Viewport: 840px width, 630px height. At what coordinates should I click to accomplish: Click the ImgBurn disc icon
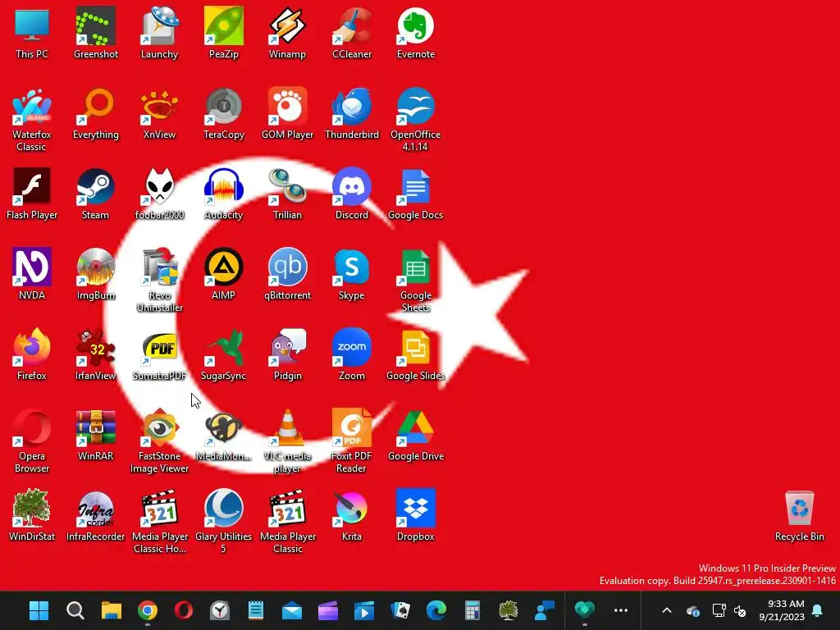point(96,274)
